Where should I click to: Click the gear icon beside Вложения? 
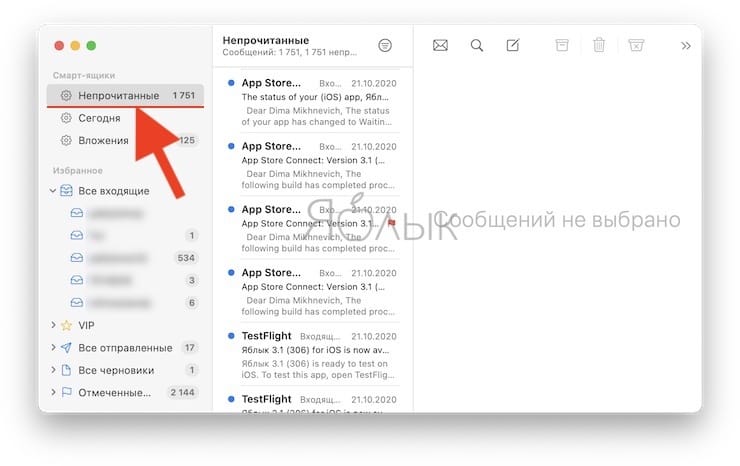point(66,140)
